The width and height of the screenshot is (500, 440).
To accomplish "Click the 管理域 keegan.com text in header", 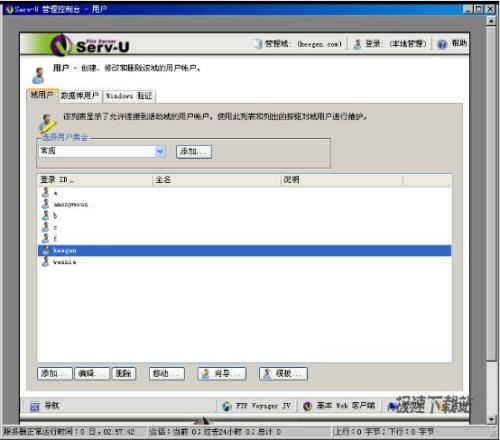I will pyautogui.click(x=303, y=44).
